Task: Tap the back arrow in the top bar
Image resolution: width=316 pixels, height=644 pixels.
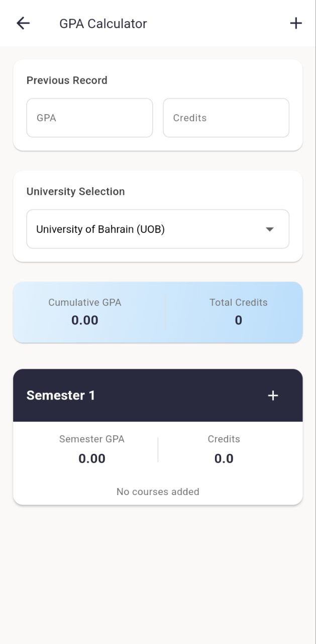Action: pos(23,23)
